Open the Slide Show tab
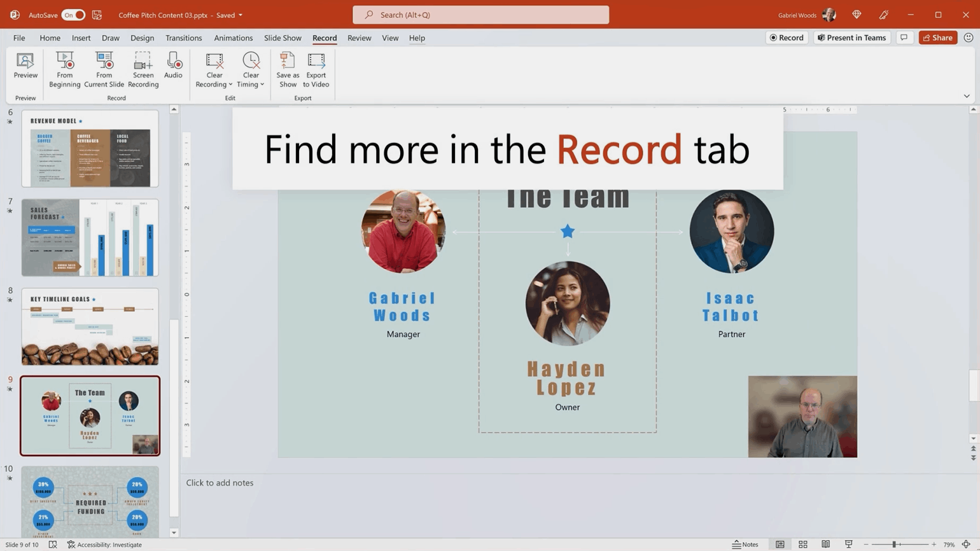Screen dimensions: 980x551 click(283, 38)
